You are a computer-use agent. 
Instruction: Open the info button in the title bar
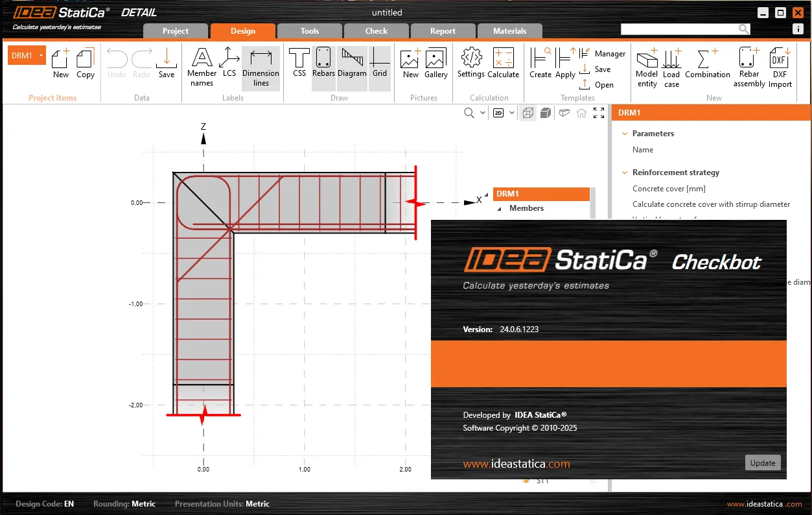[x=798, y=29]
